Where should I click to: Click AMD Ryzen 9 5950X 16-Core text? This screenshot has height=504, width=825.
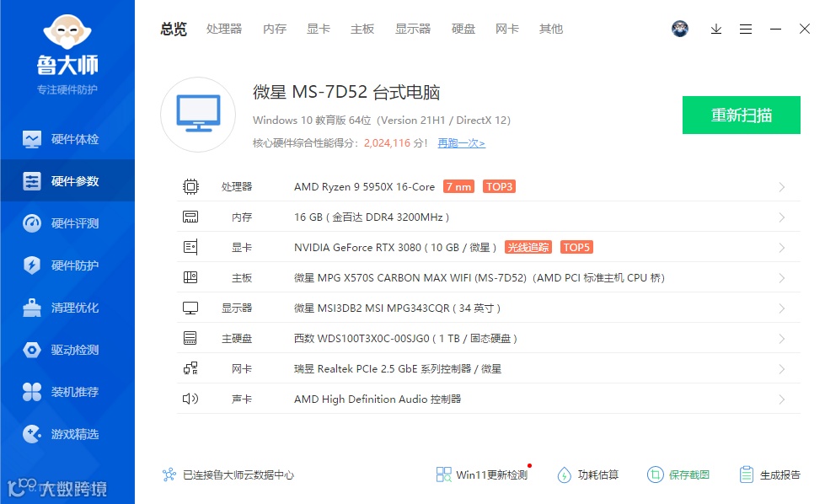pos(364,187)
